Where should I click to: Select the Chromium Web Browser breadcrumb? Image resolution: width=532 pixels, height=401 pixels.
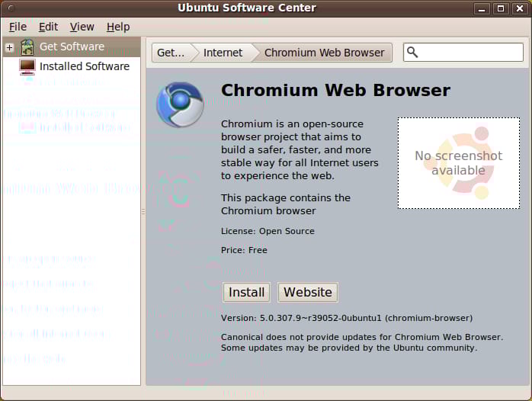(324, 53)
